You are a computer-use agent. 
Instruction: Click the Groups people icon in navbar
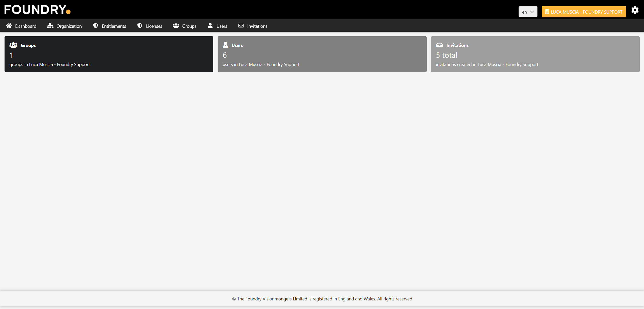(x=176, y=26)
